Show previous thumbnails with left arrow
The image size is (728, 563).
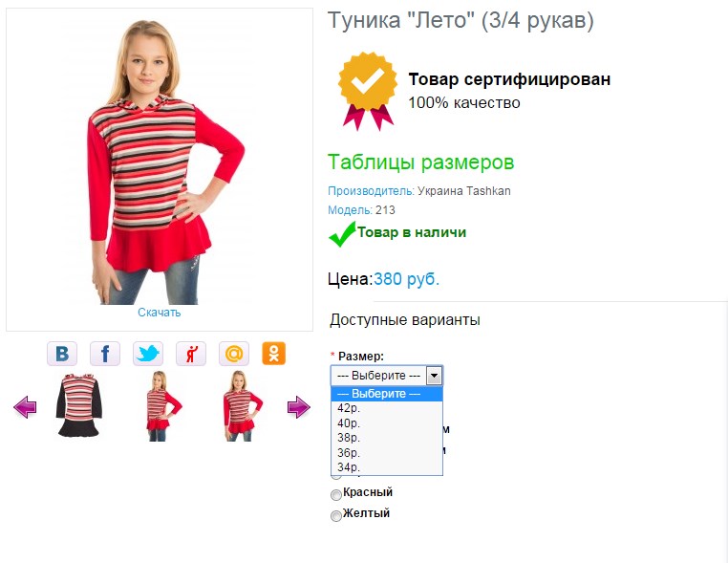click(25, 407)
